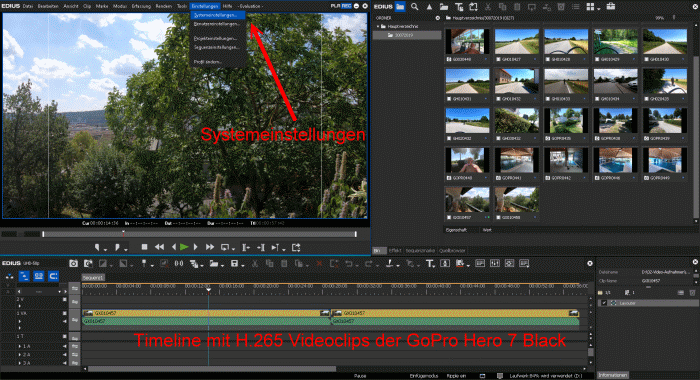Toggle Layouter checkbox in information panel

[x=604, y=303]
